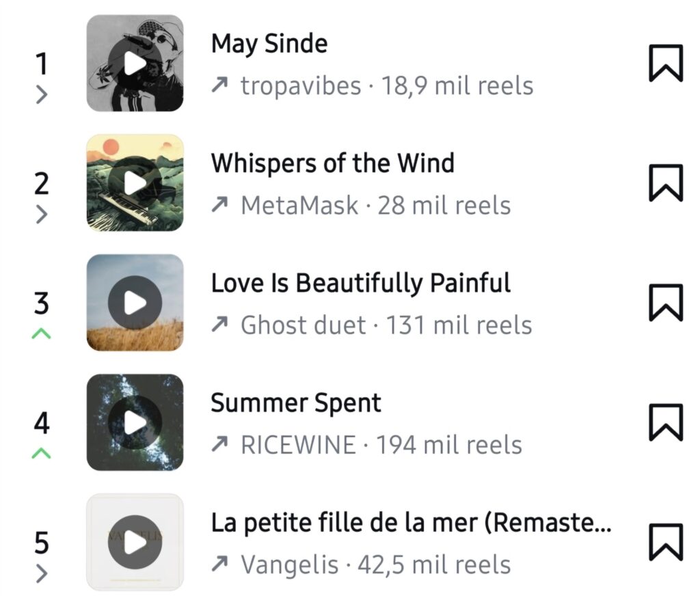Open Love Is Beautifully Painful title
The width and height of the screenshot is (700, 600).
(361, 284)
